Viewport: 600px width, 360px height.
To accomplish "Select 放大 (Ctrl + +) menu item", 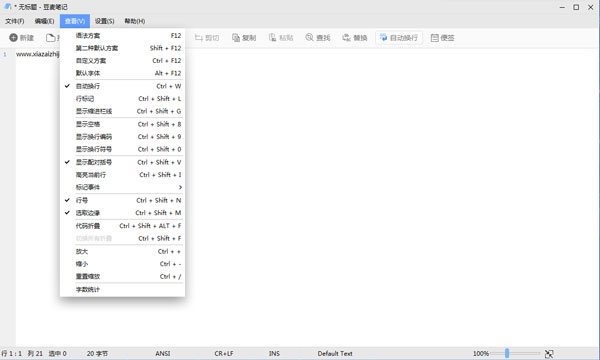I will coord(122,251).
